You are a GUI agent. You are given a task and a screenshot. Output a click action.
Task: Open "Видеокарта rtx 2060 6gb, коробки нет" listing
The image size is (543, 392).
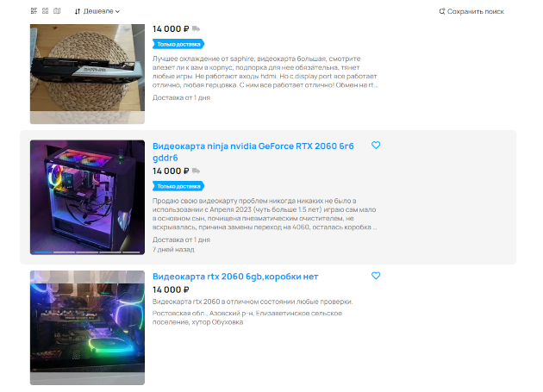[235, 277]
